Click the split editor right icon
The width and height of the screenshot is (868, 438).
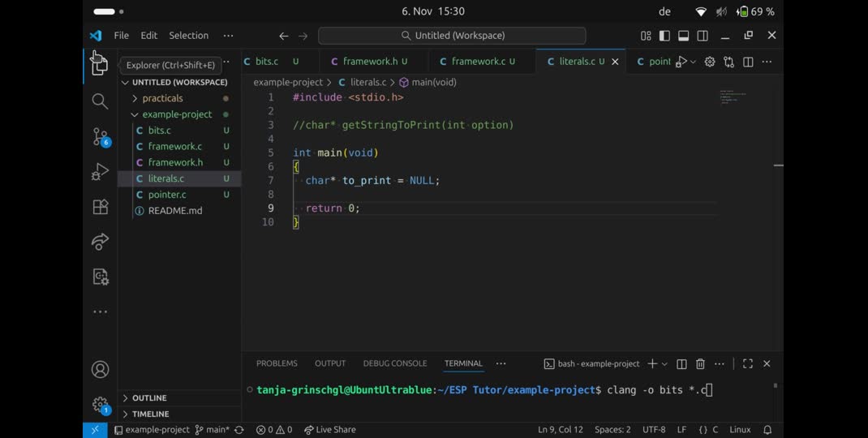point(748,62)
